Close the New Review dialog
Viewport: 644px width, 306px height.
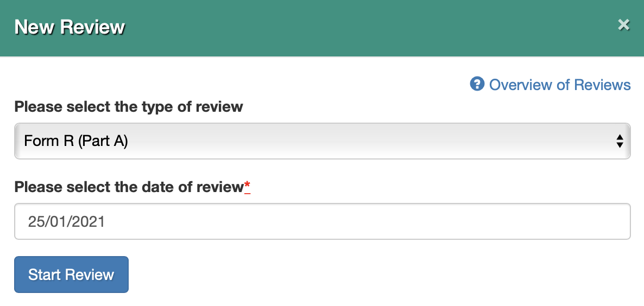[x=623, y=25]
